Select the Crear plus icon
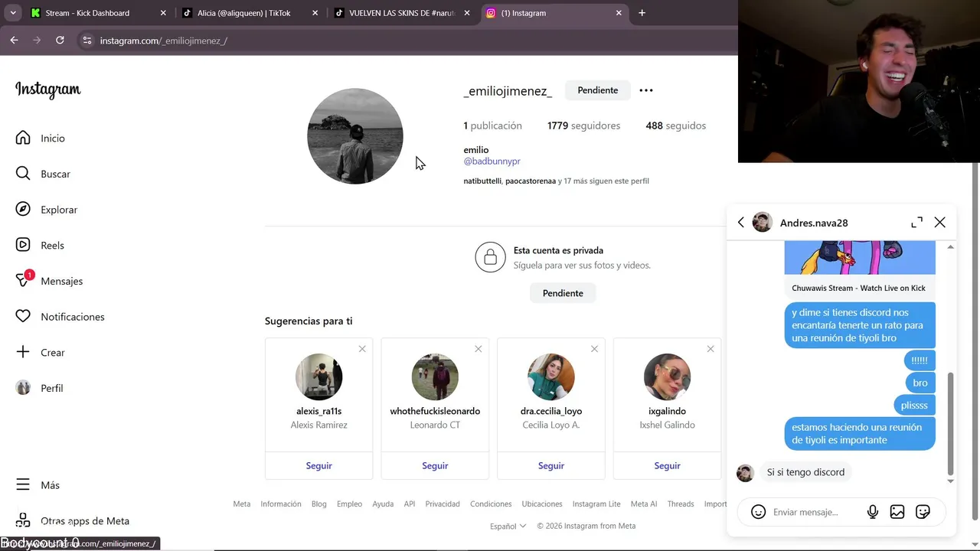Screen dimensions: 980x551 pos(23,352)
